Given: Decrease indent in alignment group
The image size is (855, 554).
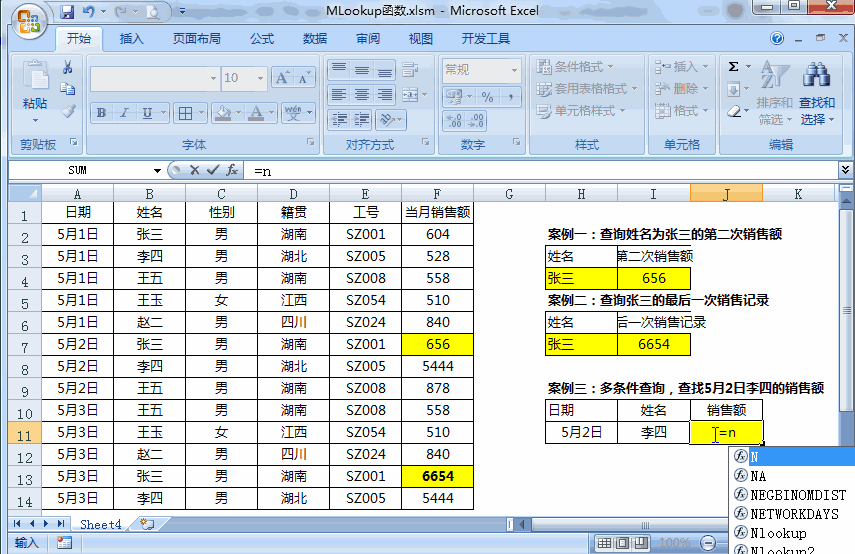Looking at the screenshot, I should 339,119.
